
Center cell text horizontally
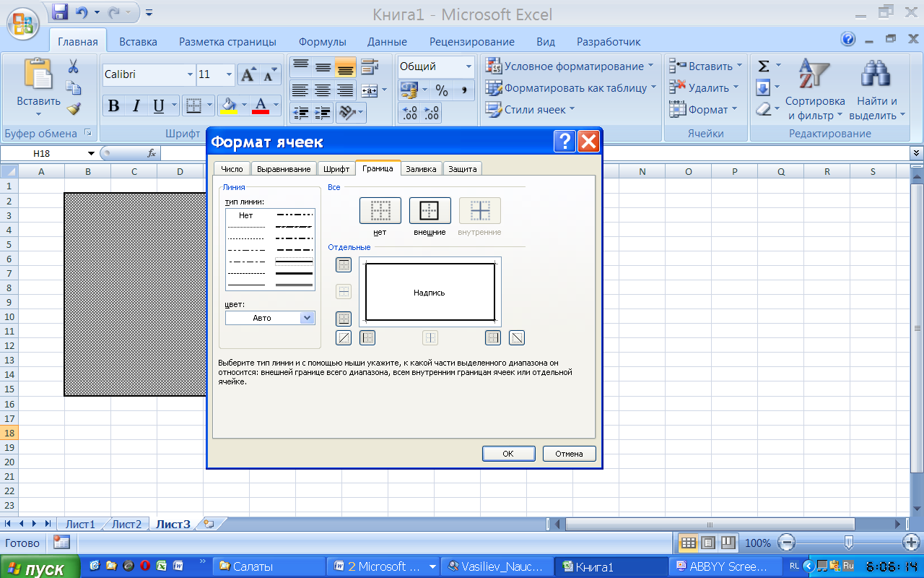point(323,90)
